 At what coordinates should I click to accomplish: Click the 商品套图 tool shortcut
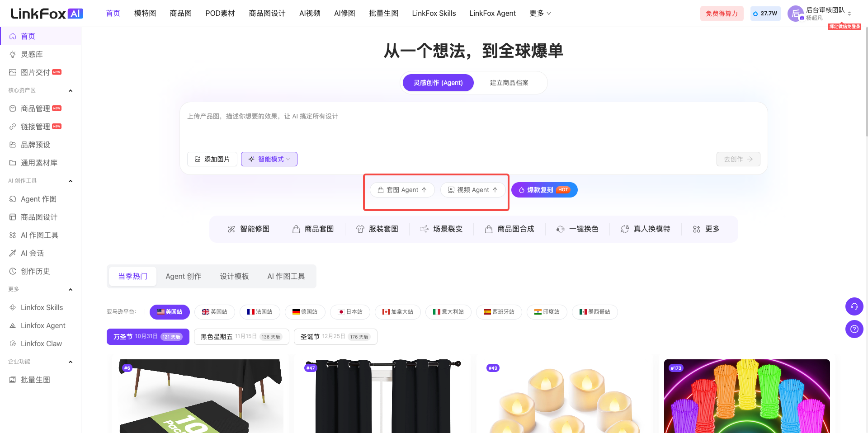313,229
